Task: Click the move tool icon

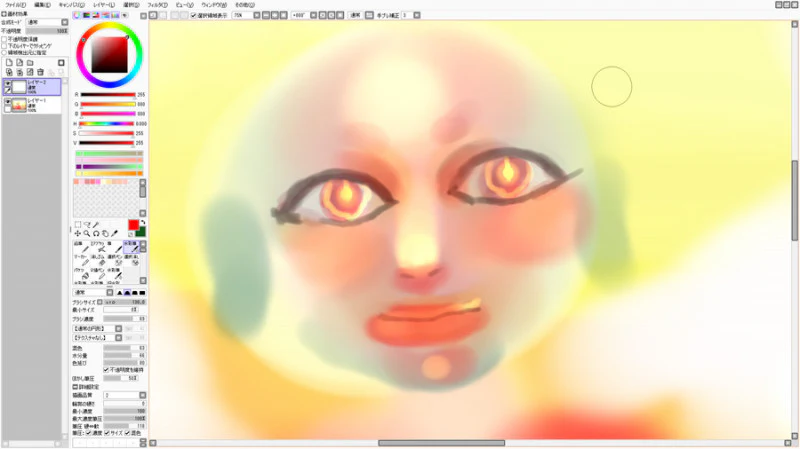Action: coord(78,233)
